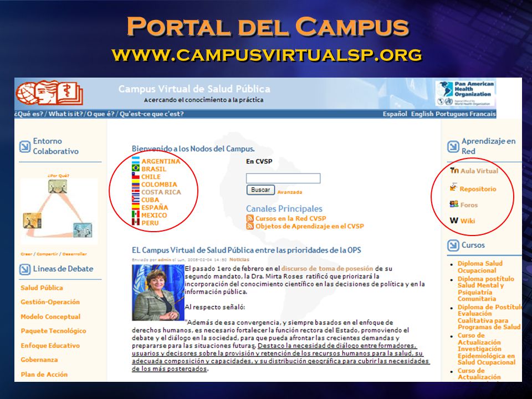This screenshot has width=532, height=399.
Task: Open the Repositorio link
Action: (478, 189)
